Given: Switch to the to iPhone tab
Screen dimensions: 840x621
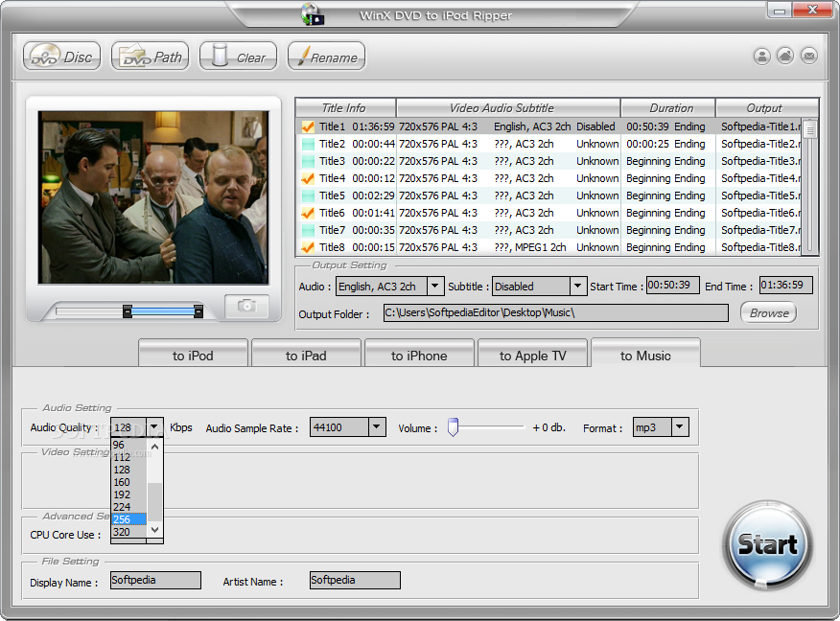Looking at the screenshot, I should (419, 354).
